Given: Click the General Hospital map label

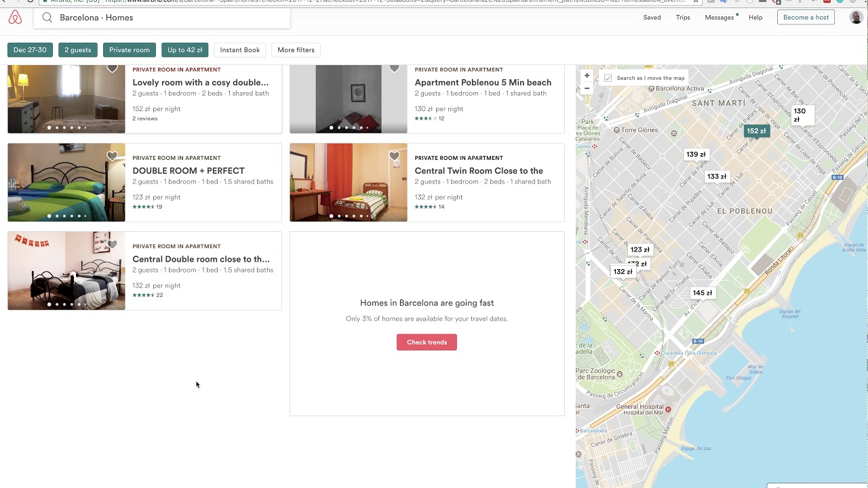Looking at the screenshot, I should [640, 409].
